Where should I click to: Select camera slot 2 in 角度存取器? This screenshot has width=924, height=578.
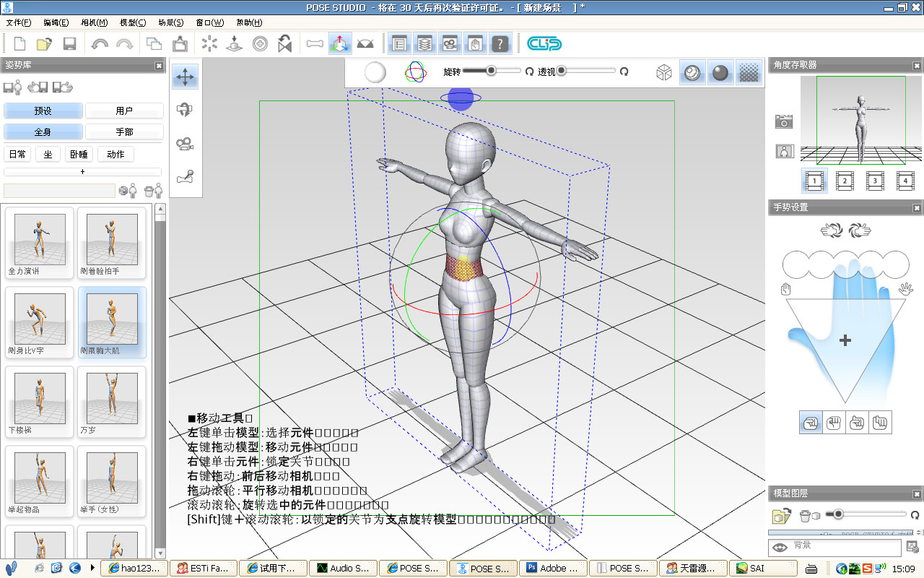(x=844, y=181)
